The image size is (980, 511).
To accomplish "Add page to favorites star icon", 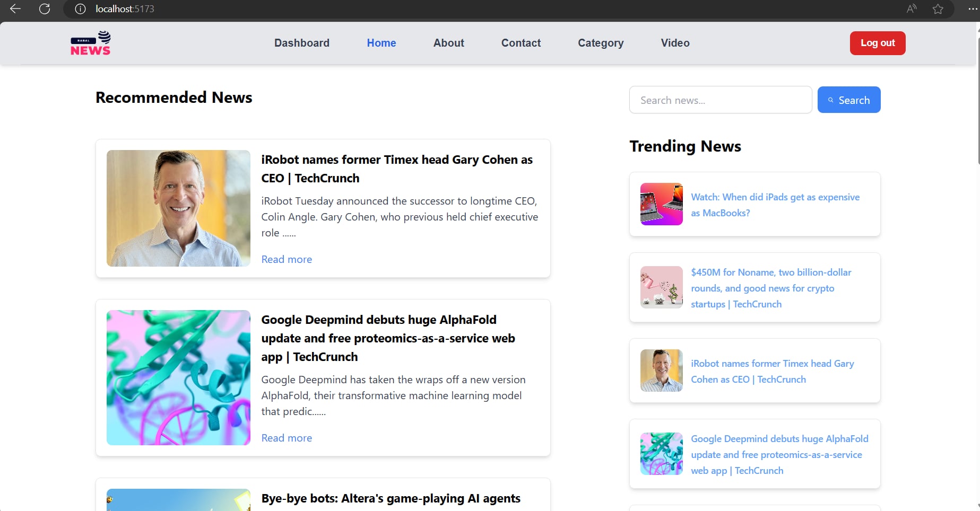I will (x=938, y=8).
